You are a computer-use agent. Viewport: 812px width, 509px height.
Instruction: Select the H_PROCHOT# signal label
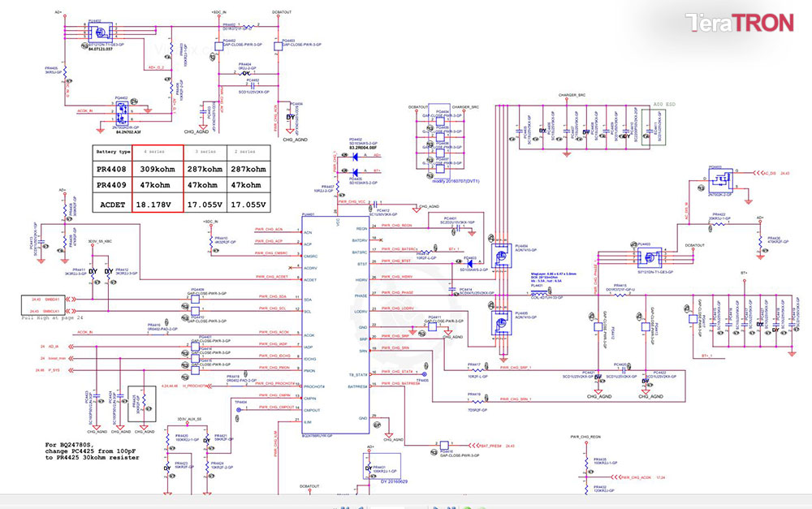[195, 386]
